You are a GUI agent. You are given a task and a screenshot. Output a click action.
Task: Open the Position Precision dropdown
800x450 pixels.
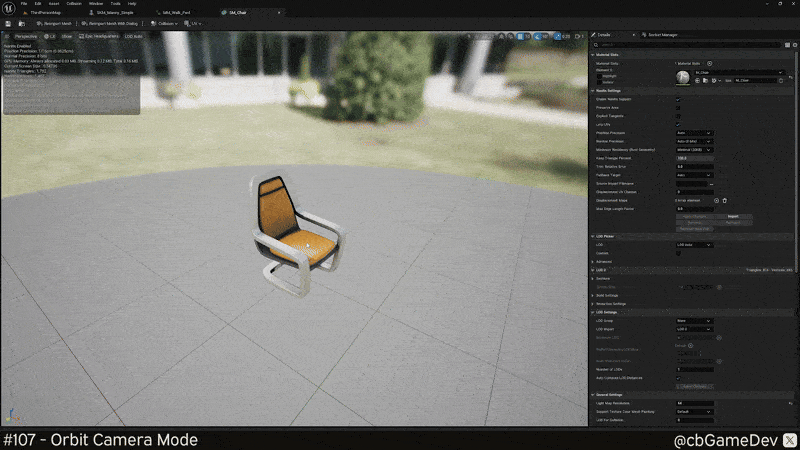tap(694, 133)
